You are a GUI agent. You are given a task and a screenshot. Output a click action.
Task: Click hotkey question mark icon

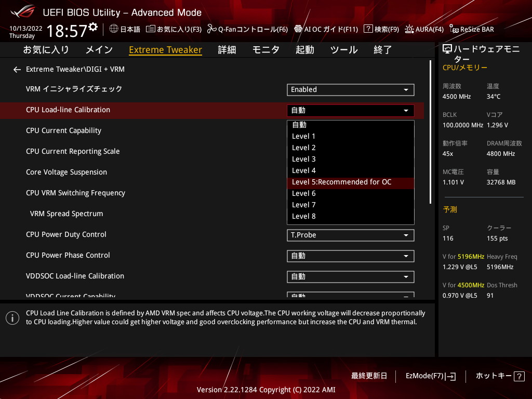click(519, 376)
